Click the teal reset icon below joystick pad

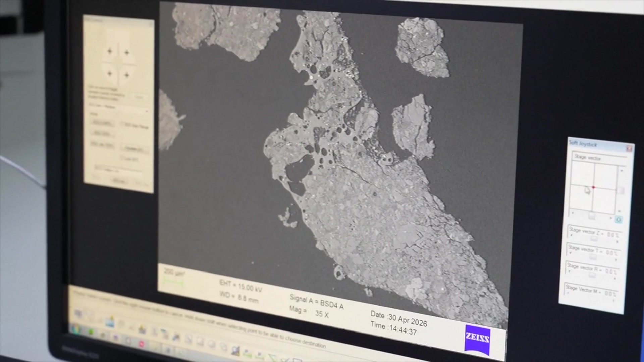(x=619, y=219)
